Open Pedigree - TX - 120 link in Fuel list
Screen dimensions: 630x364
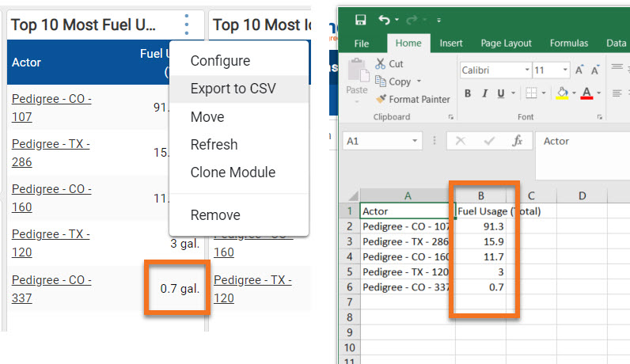[51, 243]
